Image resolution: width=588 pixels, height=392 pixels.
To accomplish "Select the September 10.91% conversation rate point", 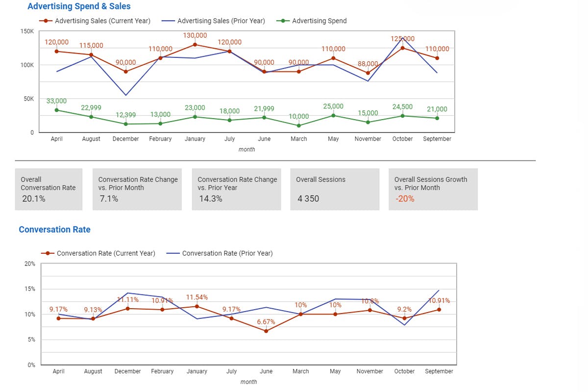I will (x=439, y=310).
